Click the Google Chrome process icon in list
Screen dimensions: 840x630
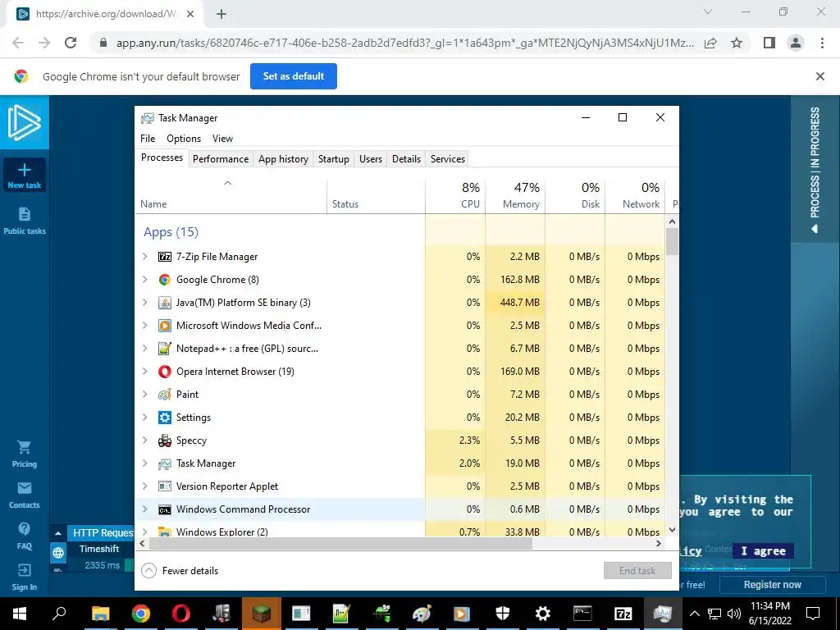tap(164, 280)
